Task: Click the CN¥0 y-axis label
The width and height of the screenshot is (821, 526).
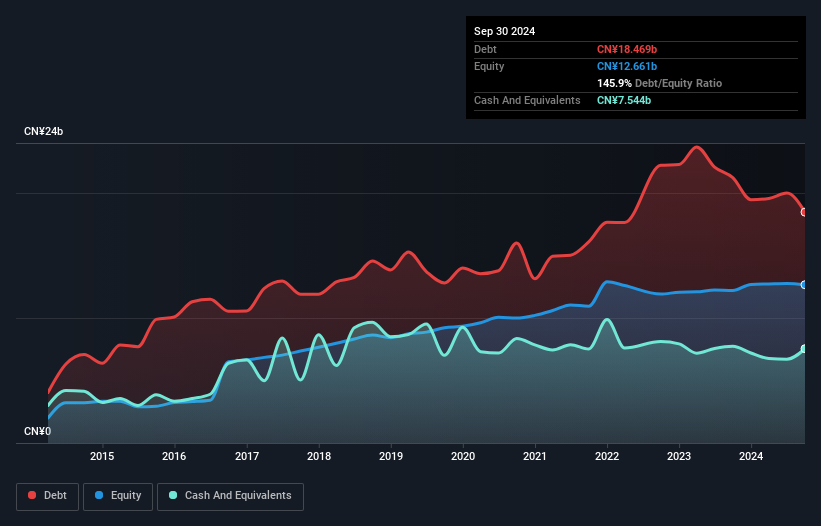Action: click(x=38, y=431)
